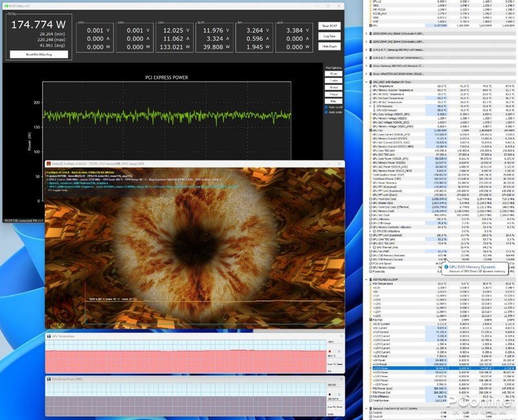Viewport: 518px width, 420px height.
Task: Click the Reset PCAT button
Action: [x=328, y=25]
